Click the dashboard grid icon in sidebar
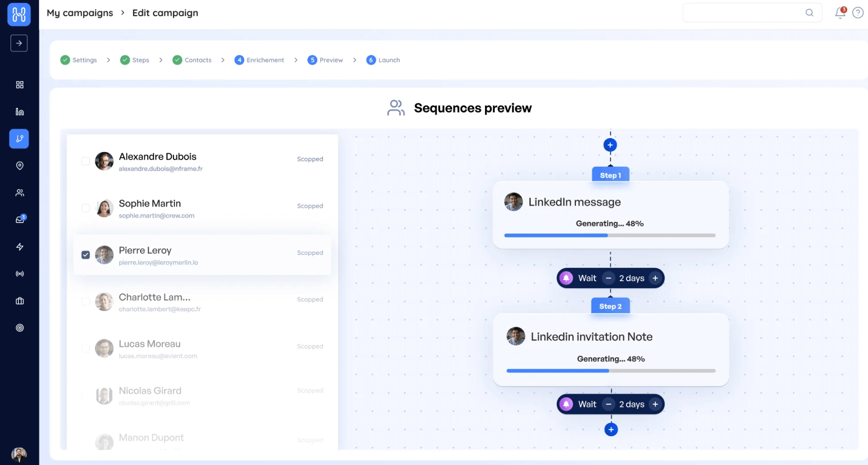The image size is (868, 465). click(20, 85)
